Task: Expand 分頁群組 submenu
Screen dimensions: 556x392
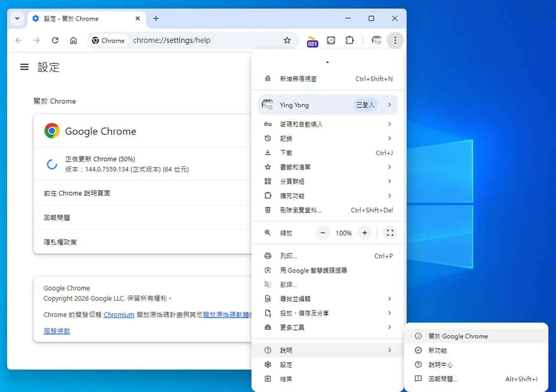Action: [x=328, y=181]
